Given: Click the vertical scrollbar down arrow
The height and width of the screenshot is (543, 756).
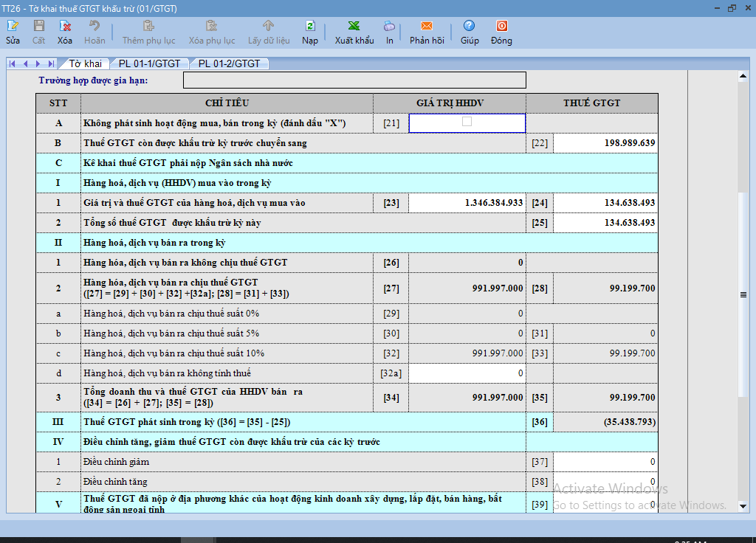Looking at the screenshot, I should click(x=743, y=506).
